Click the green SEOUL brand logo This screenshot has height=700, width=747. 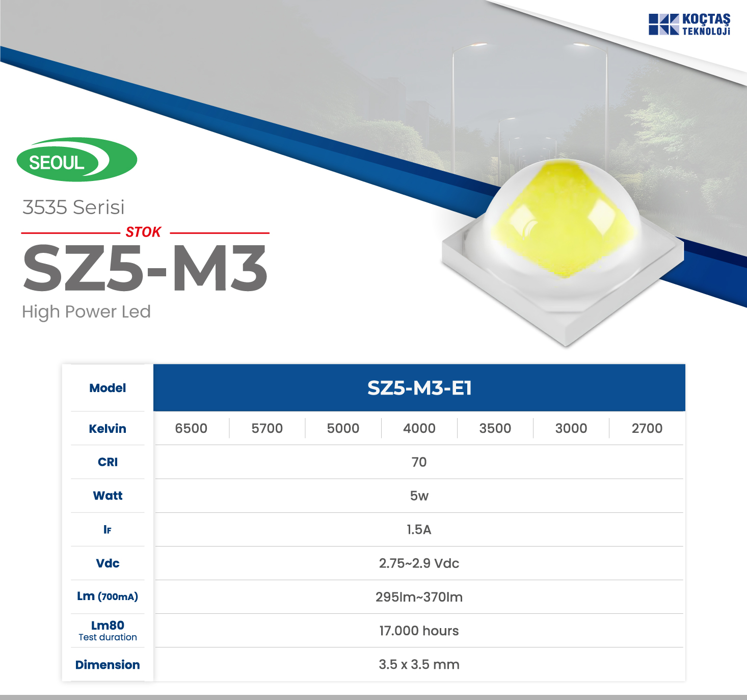click(x=77, y=160)
